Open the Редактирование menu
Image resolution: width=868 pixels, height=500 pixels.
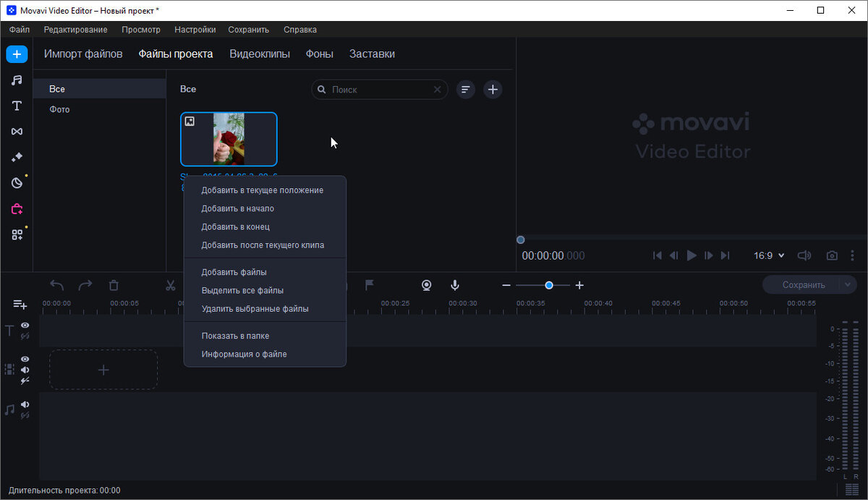pos(75,30)
